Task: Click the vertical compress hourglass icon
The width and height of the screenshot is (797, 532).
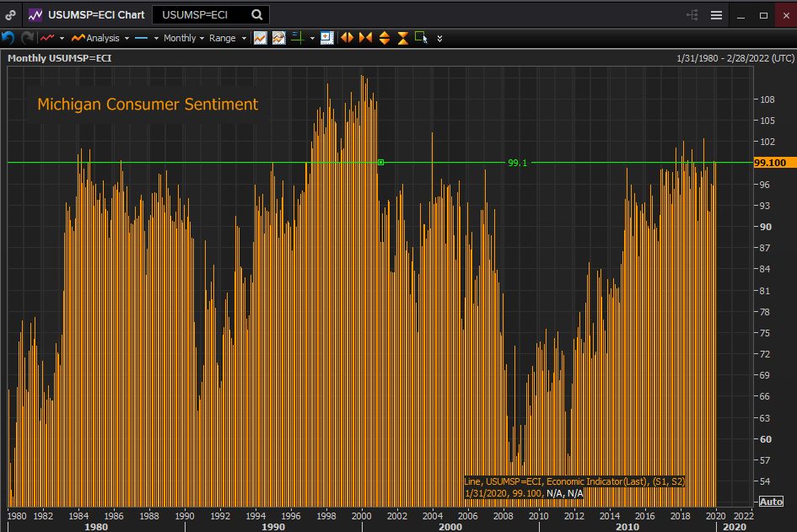Action: [403, 38]
